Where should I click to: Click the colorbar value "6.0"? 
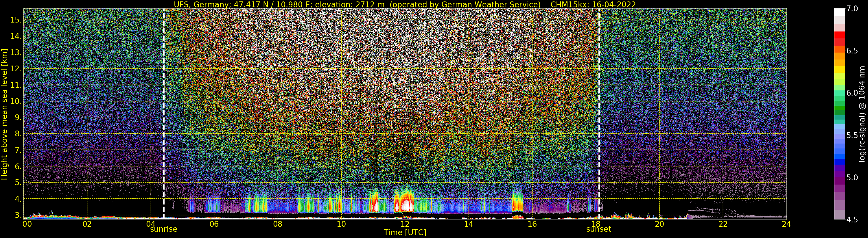click(852, 93)
